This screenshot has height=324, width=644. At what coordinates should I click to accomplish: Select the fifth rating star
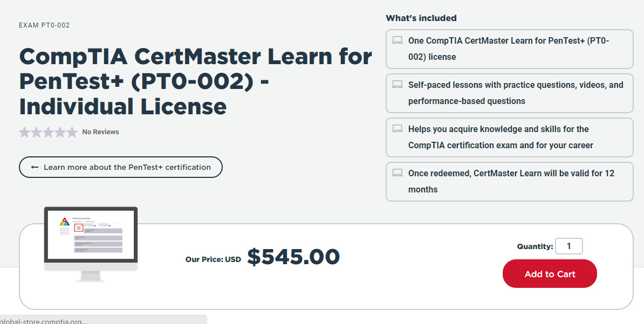tap(72, 132)
